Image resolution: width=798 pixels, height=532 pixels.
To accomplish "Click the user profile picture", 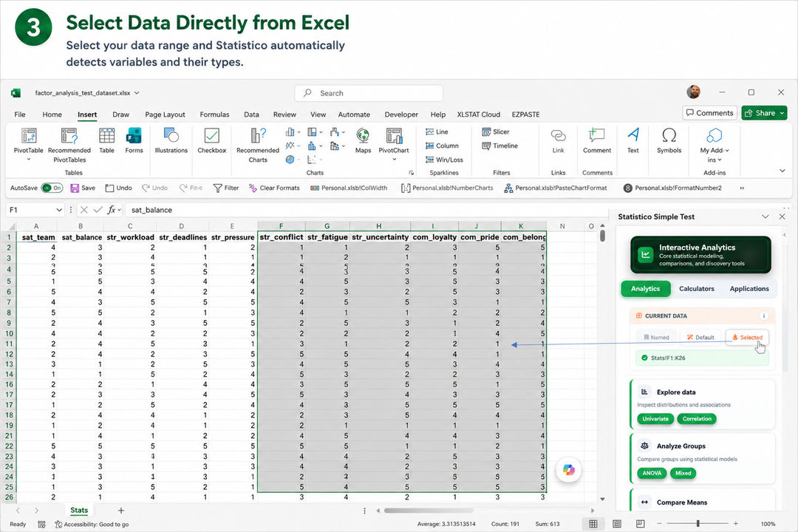I will (x=693, y=92).
